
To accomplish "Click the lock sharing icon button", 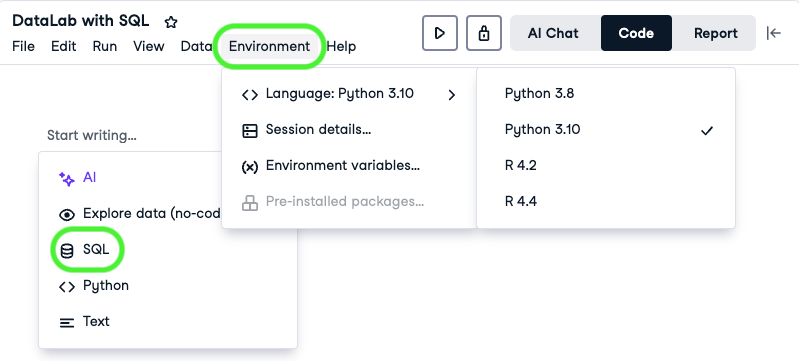I will (x=484, y=33).
